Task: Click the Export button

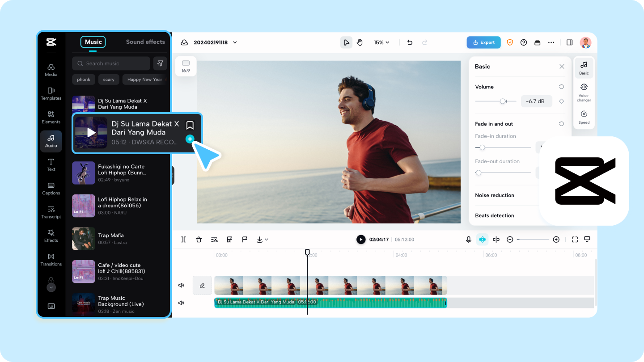Action: coord(483,42)
